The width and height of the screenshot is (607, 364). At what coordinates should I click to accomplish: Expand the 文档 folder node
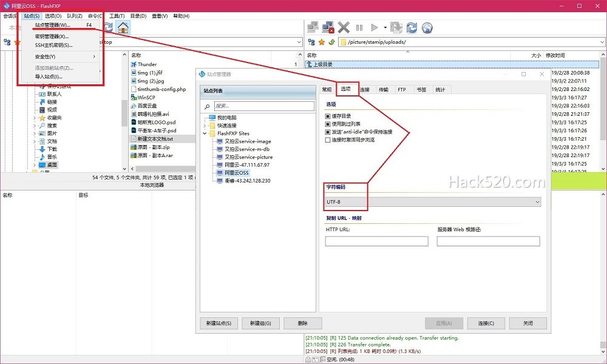(x=35, y=141)
